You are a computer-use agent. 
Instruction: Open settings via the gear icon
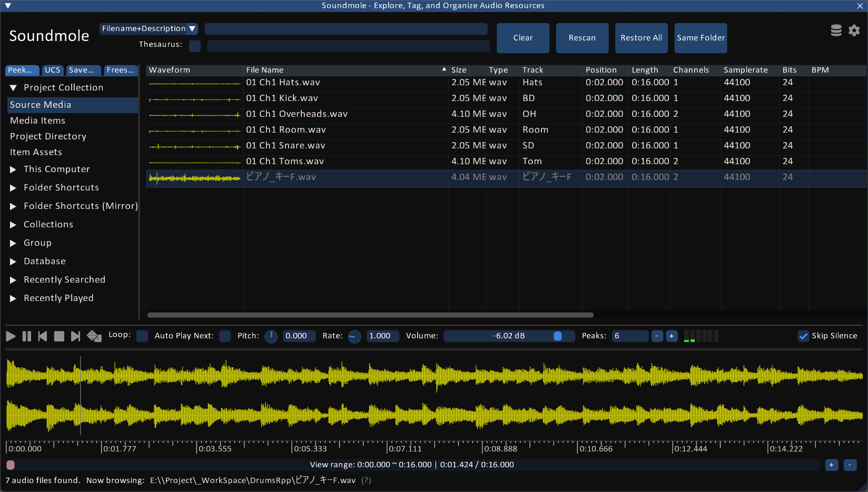pyautogui.click(x=854, y=31)
